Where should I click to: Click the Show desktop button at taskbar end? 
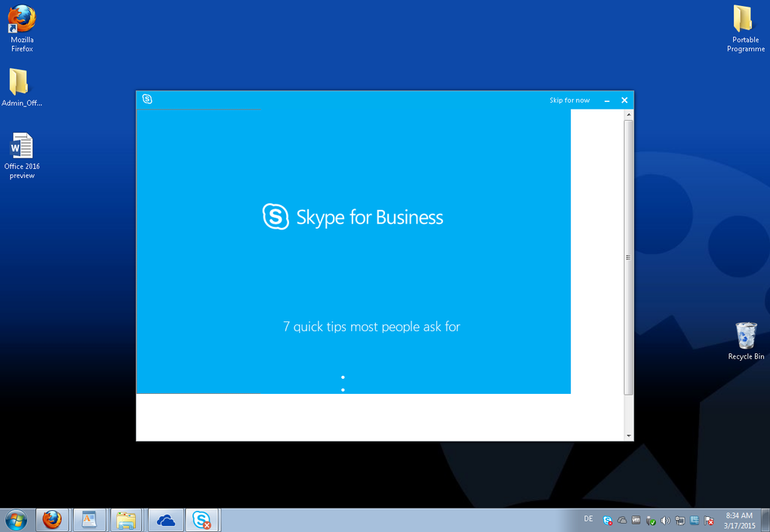coord(765,520)
